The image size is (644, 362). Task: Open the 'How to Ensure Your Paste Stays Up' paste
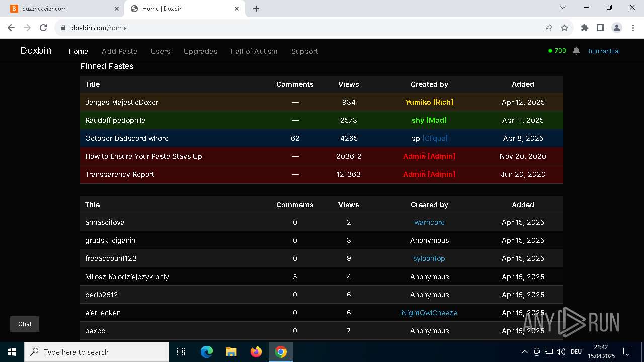click(x=143, y=156)
